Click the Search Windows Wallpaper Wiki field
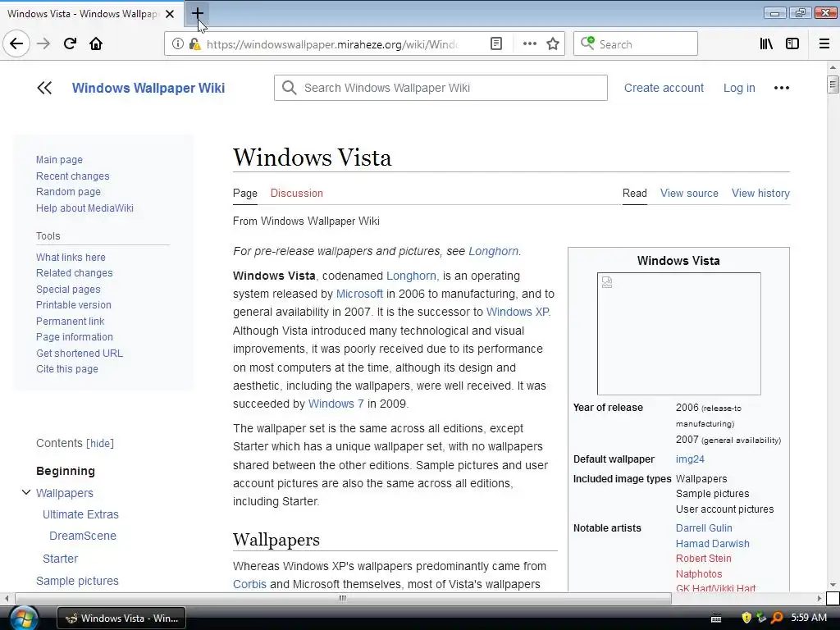 point(441,88)
